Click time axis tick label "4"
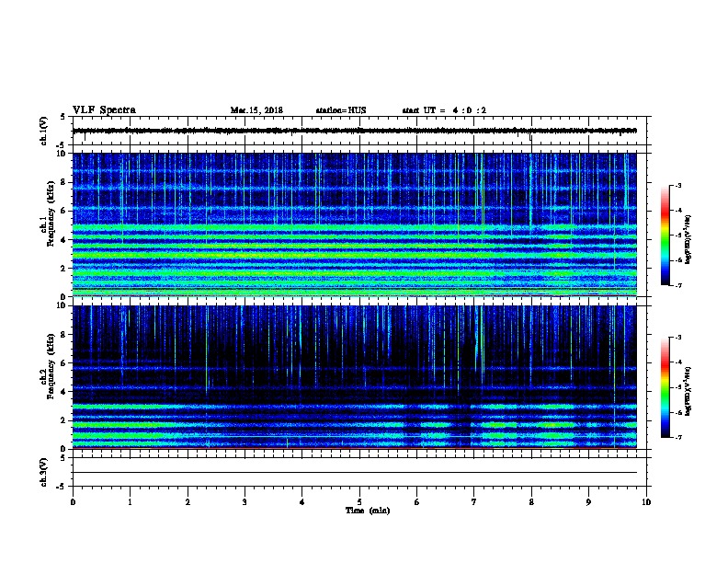Screen dimensions: 728x563 click(x=301, y=502)
